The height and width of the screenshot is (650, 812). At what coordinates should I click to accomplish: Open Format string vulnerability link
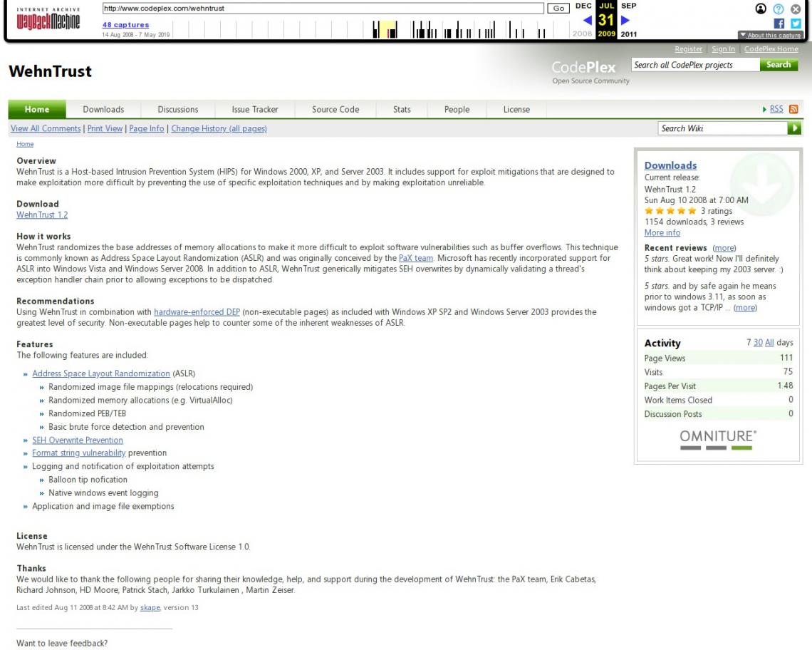[79, 453]
